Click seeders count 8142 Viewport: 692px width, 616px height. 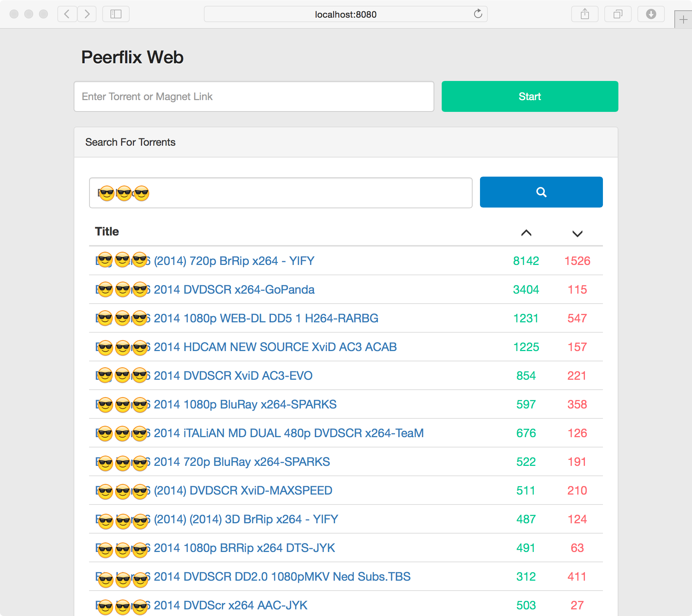tap(526, 261)
